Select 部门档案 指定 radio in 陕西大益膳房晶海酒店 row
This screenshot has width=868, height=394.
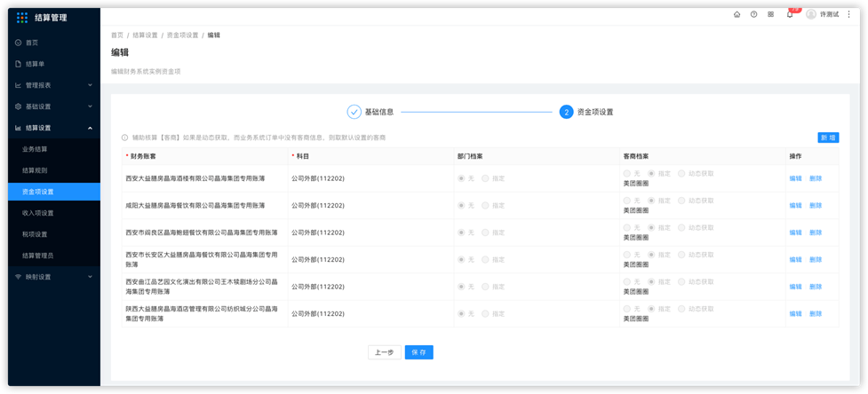(485, 314)
